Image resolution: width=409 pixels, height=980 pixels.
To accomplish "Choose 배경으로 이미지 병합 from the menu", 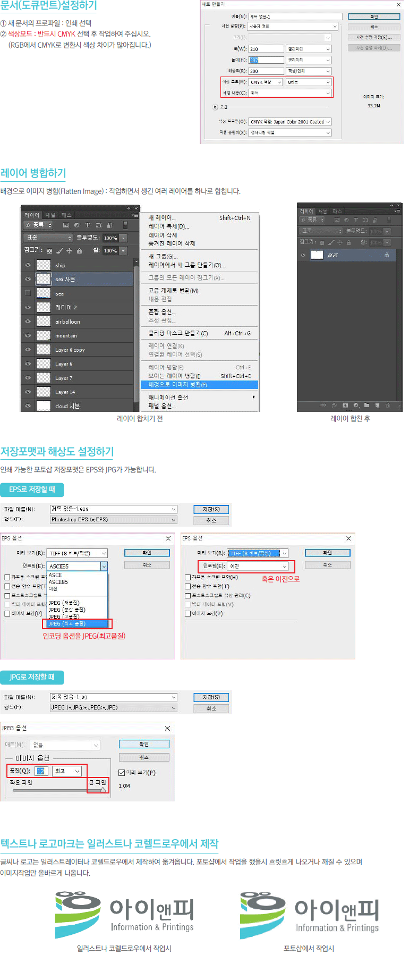I will pyautogui.click(x=199, y=385).
